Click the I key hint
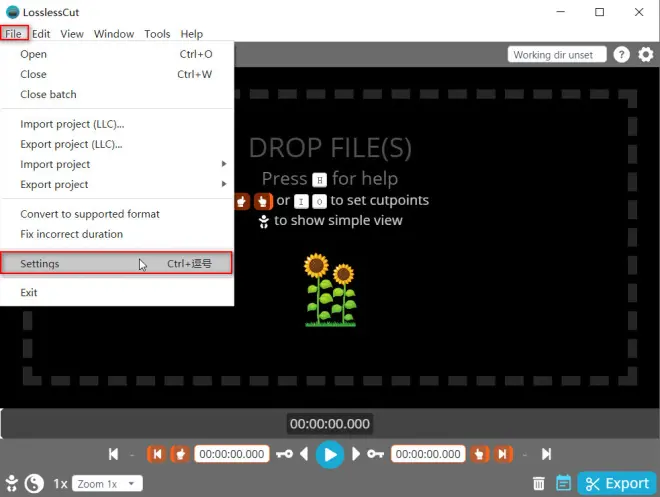 pos(301,202)
